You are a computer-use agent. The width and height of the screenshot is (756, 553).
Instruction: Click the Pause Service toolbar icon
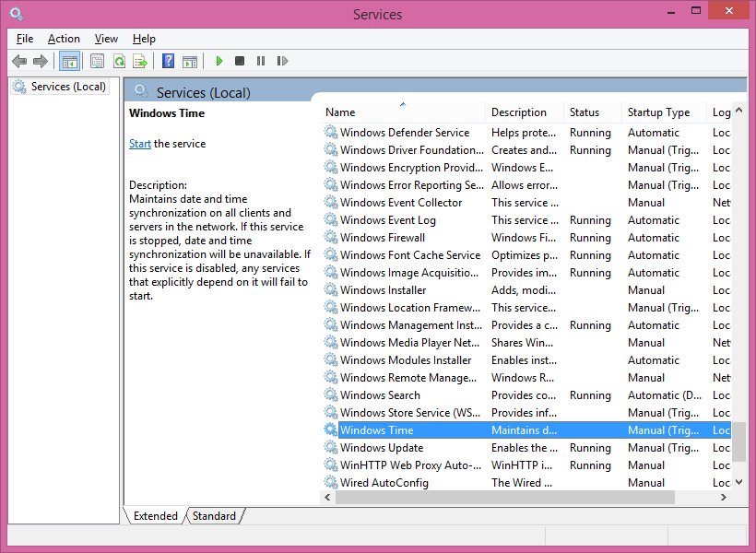tap(261, 61)
